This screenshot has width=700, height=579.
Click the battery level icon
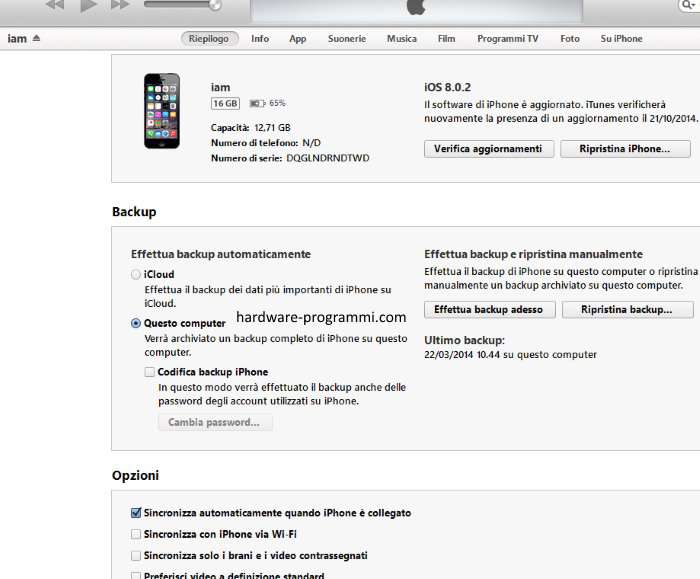click(x=257, y=104)
